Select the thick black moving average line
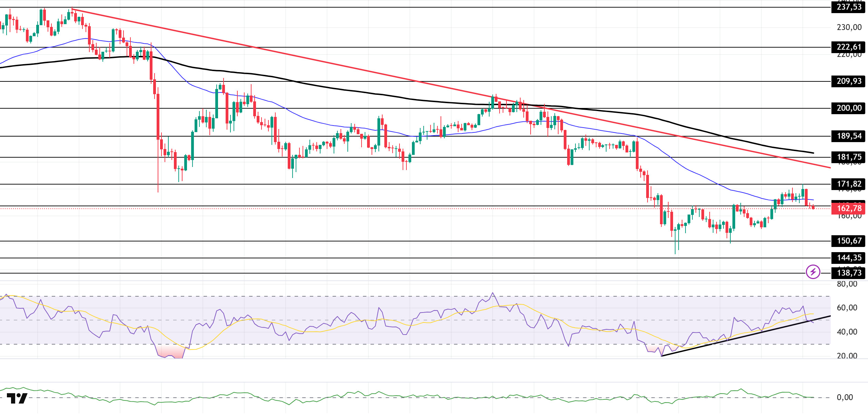This screenshot has height=417, width=868. point(345,90)
